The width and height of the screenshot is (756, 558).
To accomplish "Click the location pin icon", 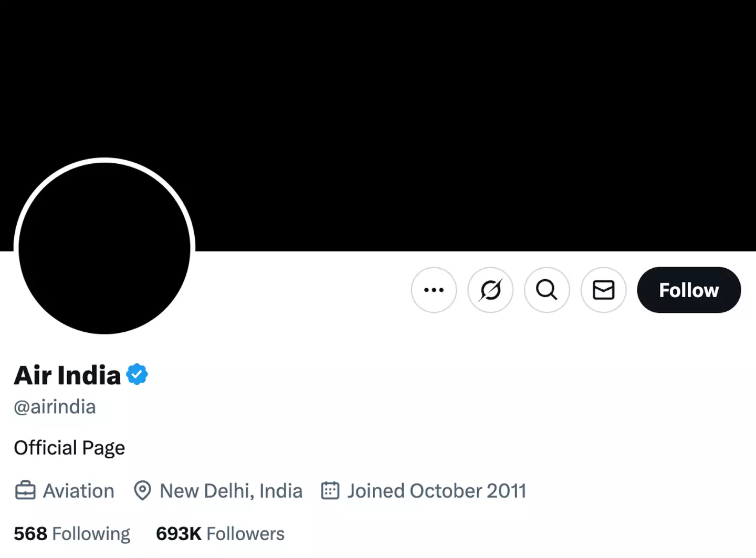I will pos(143,490).
